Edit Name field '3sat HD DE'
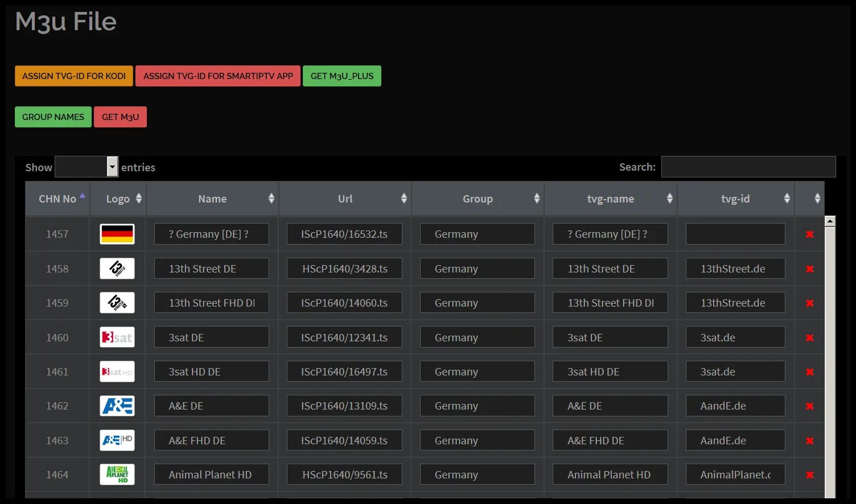Viewport: 856px width, 504px height. pos(212,371)
